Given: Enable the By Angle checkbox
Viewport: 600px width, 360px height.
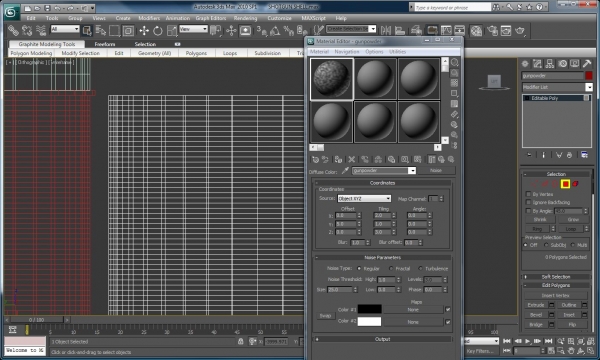Looking at the screenshot, I should (528, 211).
